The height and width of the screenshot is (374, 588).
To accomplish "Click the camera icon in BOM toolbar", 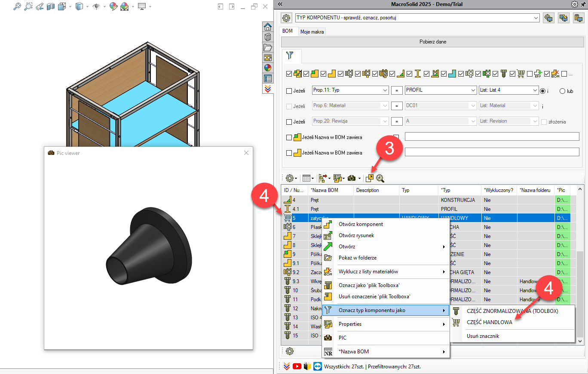I will [352, 178].
